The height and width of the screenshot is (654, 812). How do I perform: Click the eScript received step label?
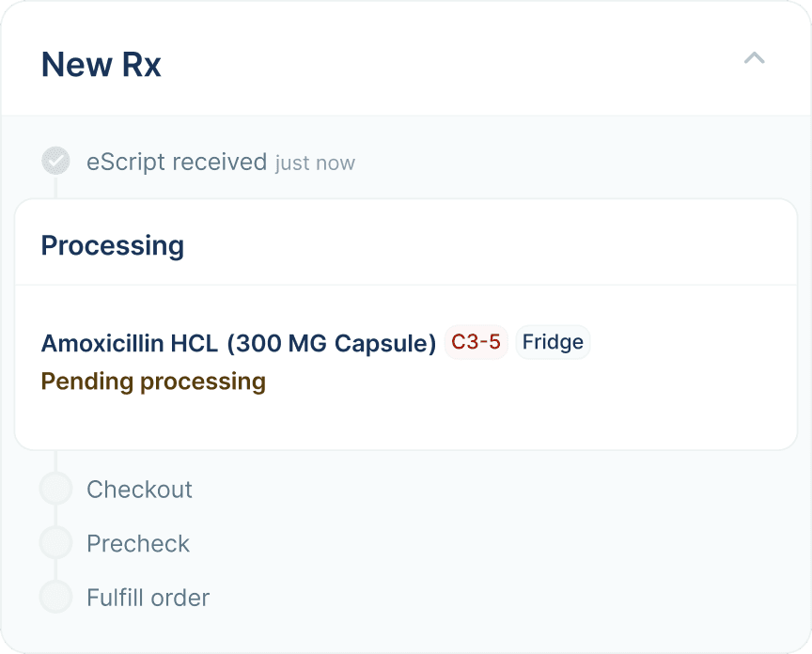[x=177, y=162]
